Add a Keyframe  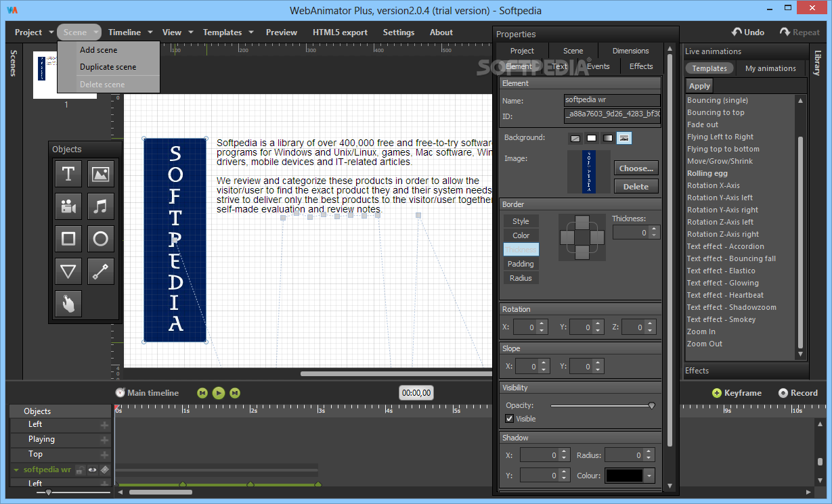(737, 393)
